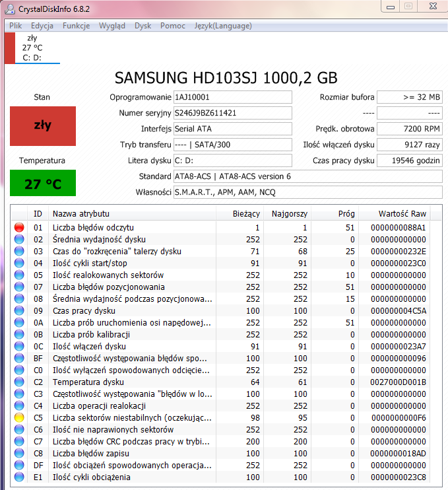Click the blue status icon for attribute 02
448x490 pixels.
[x=19, y=239]
